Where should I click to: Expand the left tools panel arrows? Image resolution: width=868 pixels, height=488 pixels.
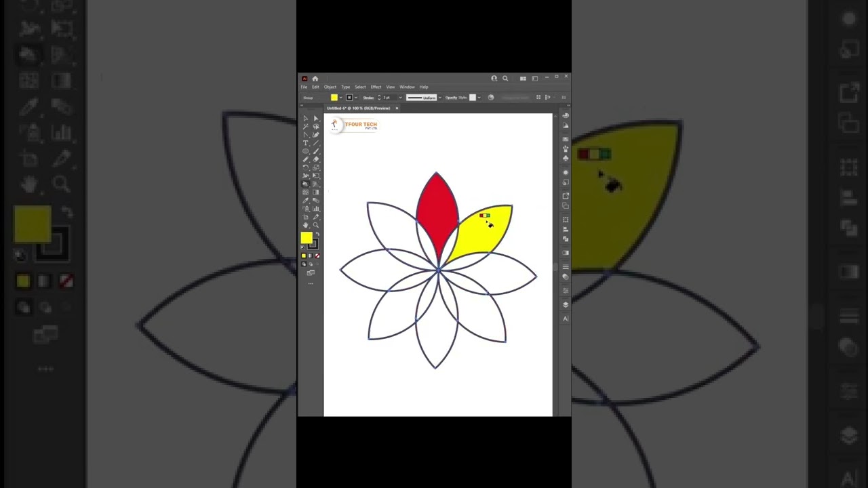point(302,105)
